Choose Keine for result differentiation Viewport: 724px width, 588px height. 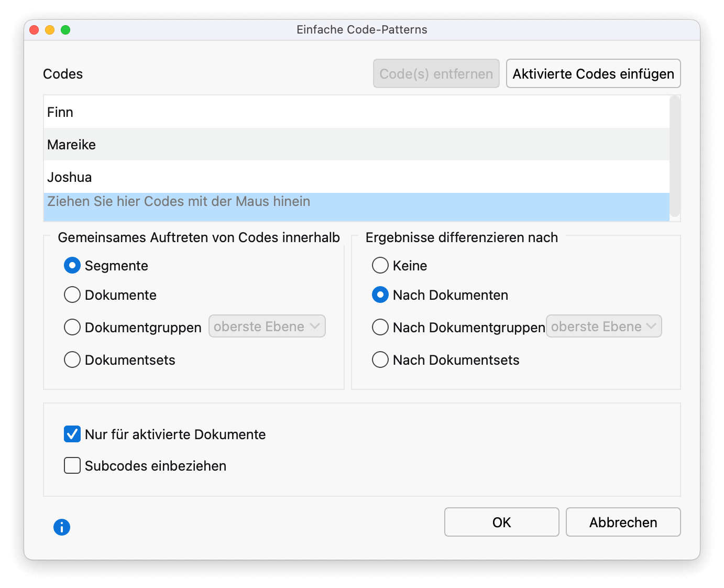380,266
